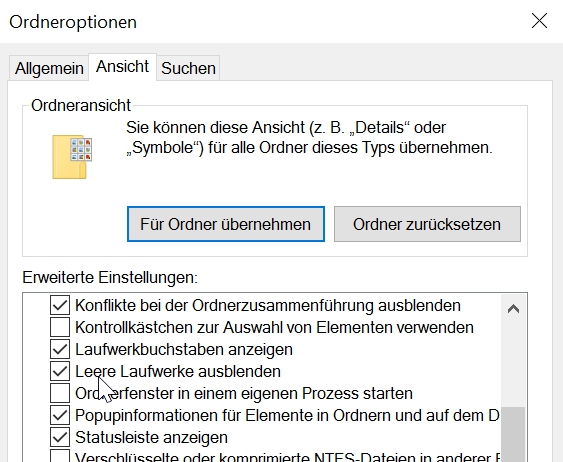Image resolution: width=563 pixels, height=462 pixels.
Task: Toggle Leere Laufwerke ausblenden checkbox
Action: pos(60,371)
